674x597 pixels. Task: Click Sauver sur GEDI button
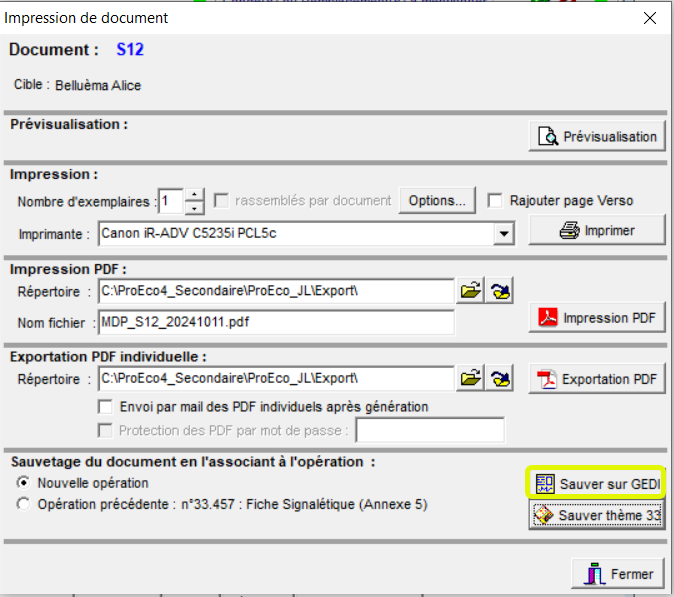[x=597, y=484]
